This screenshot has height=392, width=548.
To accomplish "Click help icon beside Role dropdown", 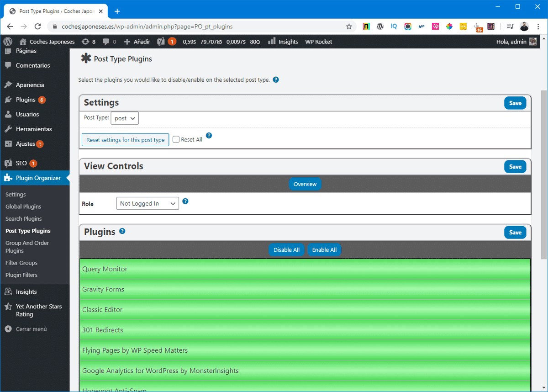I will pyautogui.click(x=185, y=201).
